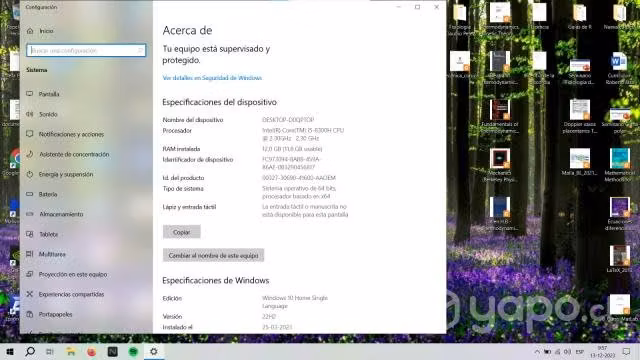Open Task View on the taskbar
The width and height of the screenshot is (640, 360).
[x=50, y=351]
